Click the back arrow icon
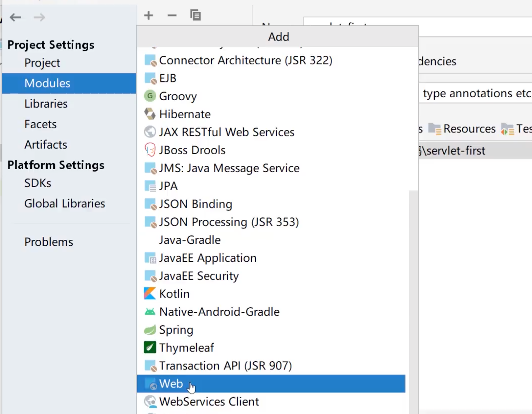The image size is (532, 414). [x=16, y=17]
